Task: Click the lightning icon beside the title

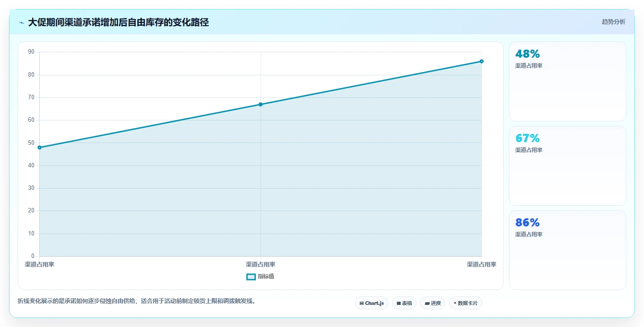Action: coord(21,23)
